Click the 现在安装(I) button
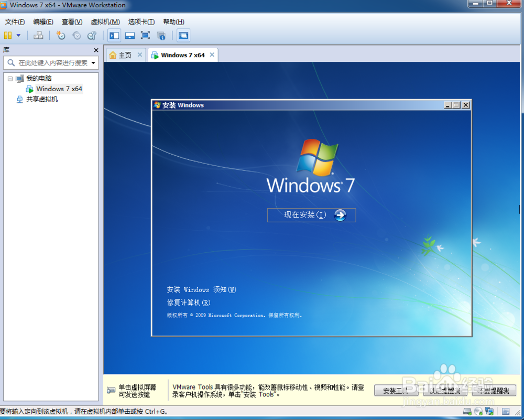 (x=311, y=215)
